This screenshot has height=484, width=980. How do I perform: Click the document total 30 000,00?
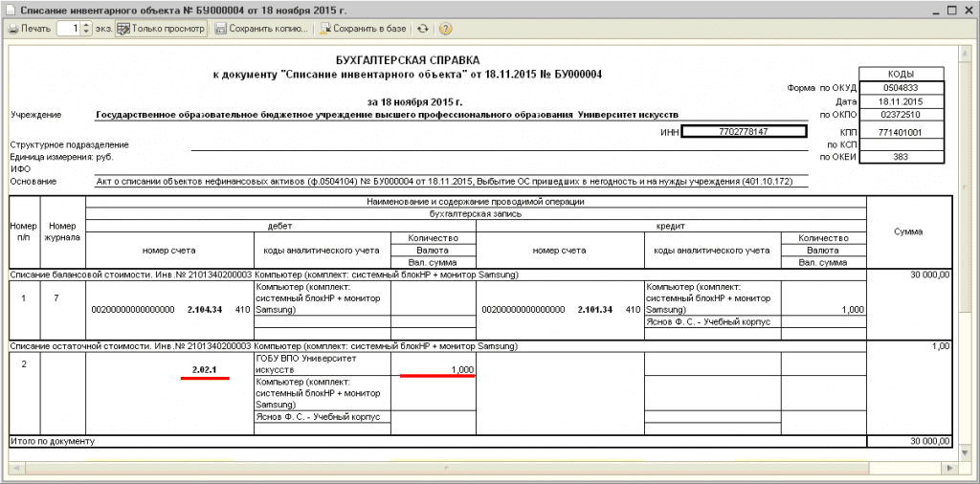929,442
